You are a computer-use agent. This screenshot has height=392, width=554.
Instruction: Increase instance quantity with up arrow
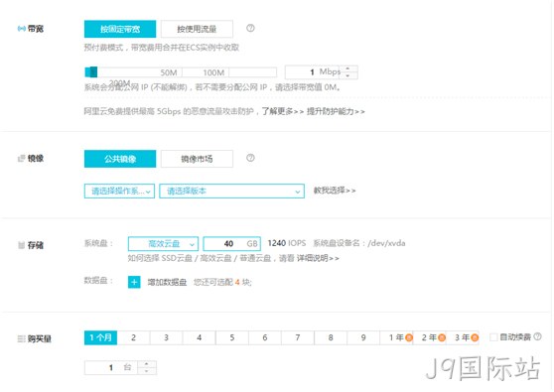point(146,364)
